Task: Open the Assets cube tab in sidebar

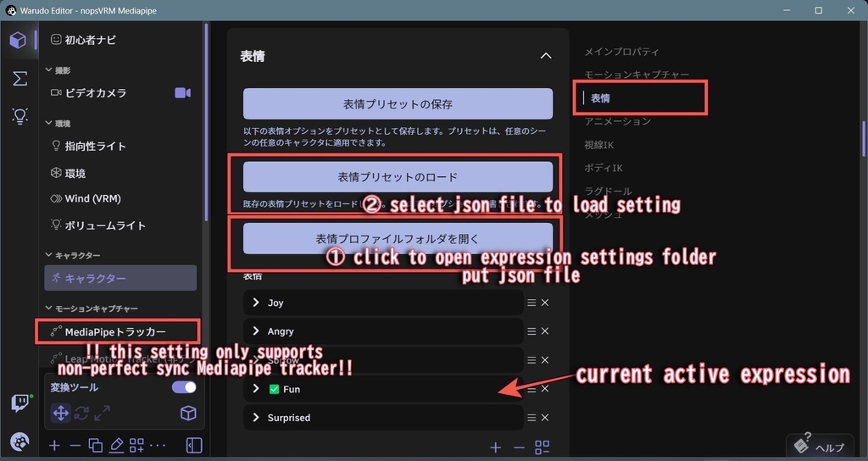Action: (18, 41)
